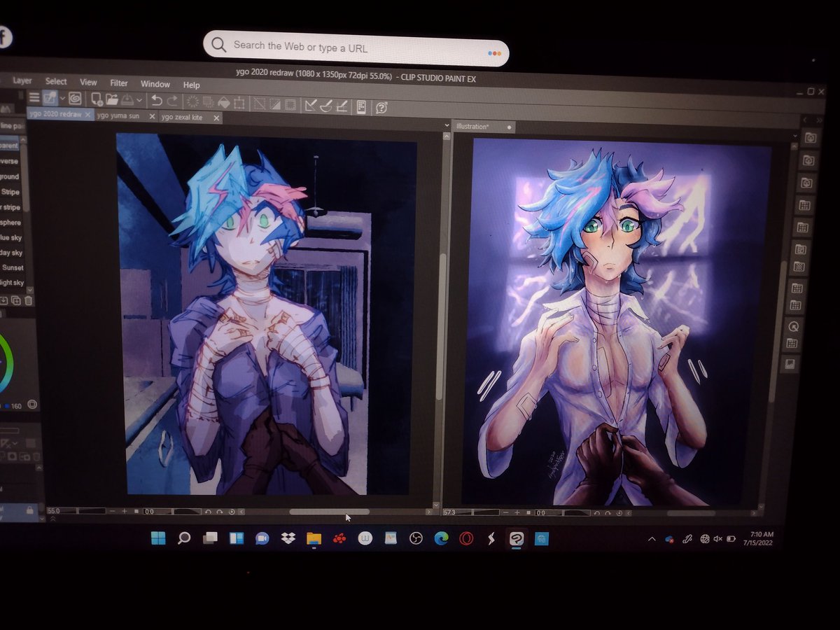Click the highlighted edit icon beside the hamburger menu
Viewport: 840px width, 630px height.
pos(50,98)
